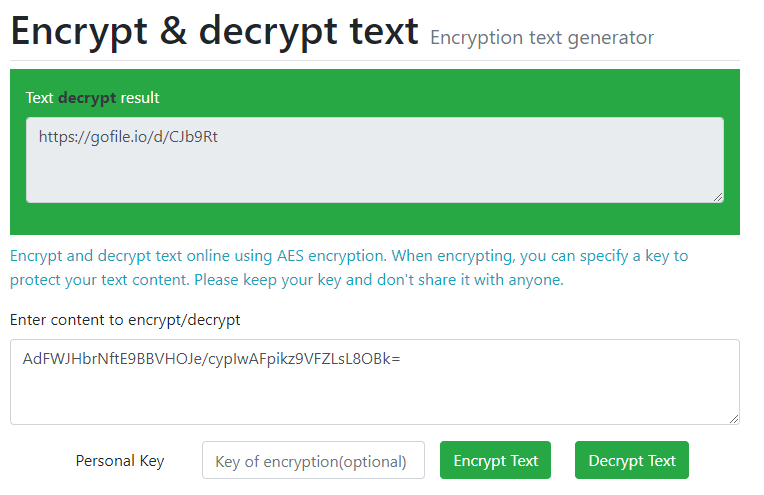Focus the Personal Key encryption input
The image size is (764, 495).
(x=313, y=461)
